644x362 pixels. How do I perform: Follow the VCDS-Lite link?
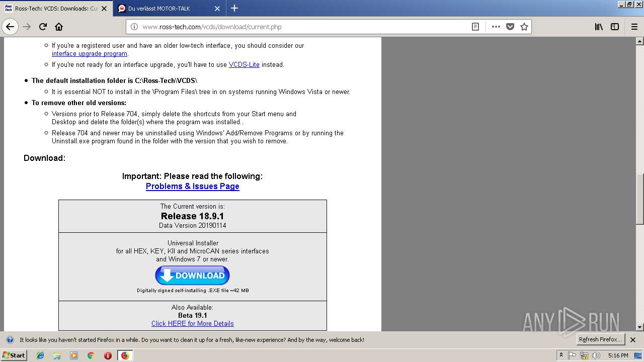pyautogui.click(x=244, y=64)
